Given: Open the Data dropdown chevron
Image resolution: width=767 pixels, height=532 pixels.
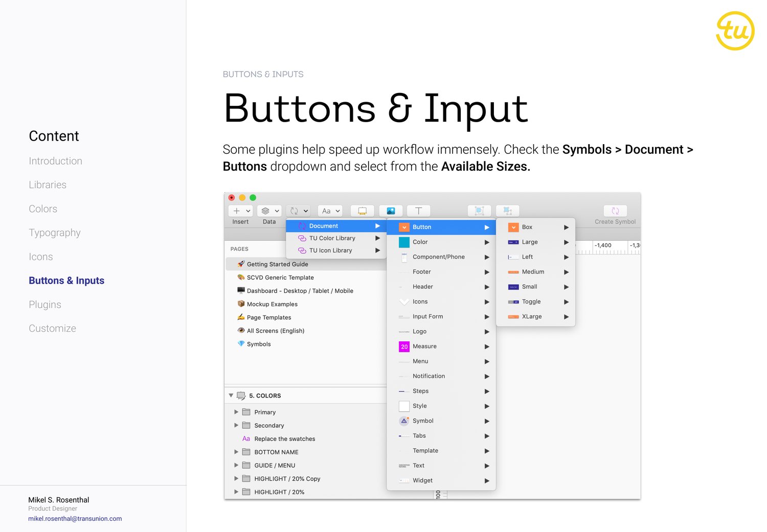Looking at the screenshot, I should coord(277,211).
